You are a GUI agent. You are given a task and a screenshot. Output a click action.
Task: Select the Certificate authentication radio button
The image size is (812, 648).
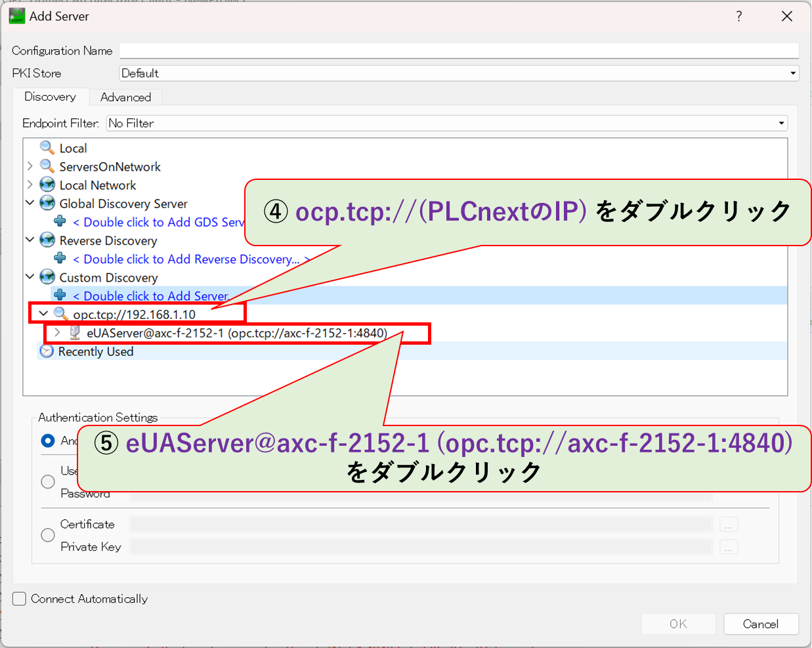[x=47, y=535]
